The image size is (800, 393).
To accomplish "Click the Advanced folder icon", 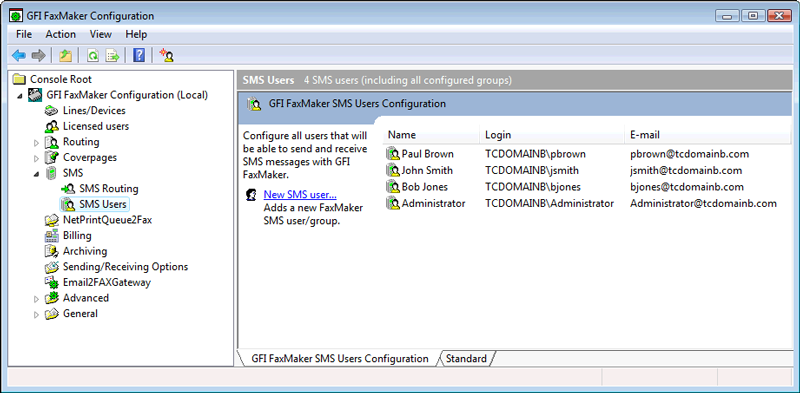I will (52, 298).
